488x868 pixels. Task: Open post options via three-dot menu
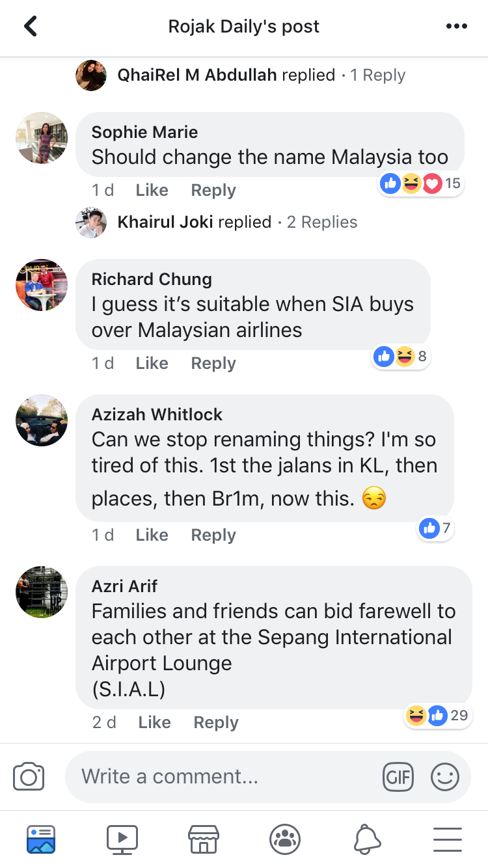[457, 26]
